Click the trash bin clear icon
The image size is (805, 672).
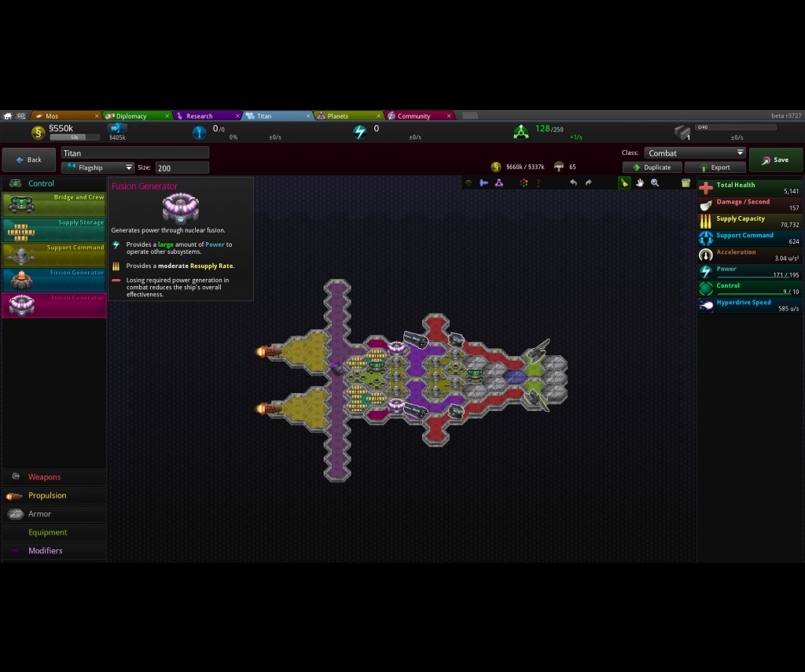pos(686,183)
